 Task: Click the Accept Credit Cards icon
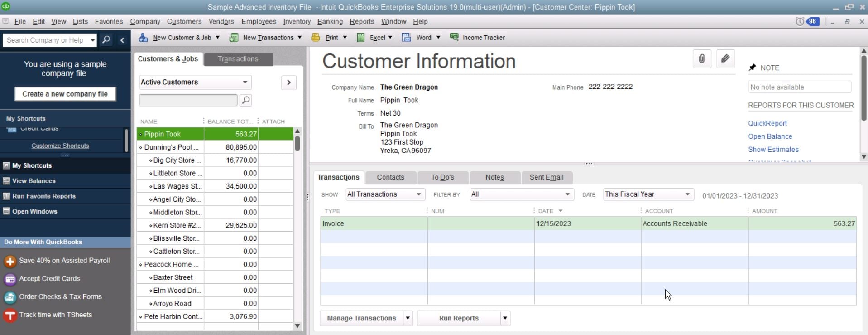coord(10,279)
